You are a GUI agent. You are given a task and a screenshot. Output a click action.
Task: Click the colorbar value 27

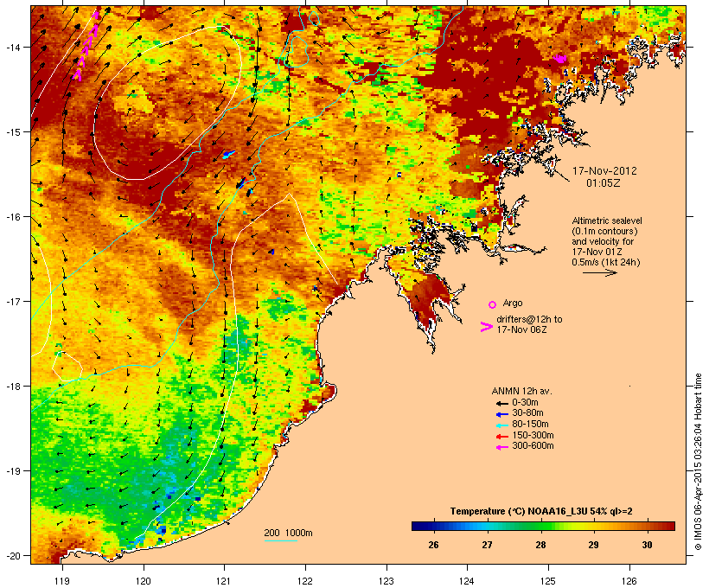[x=487, y=545]
